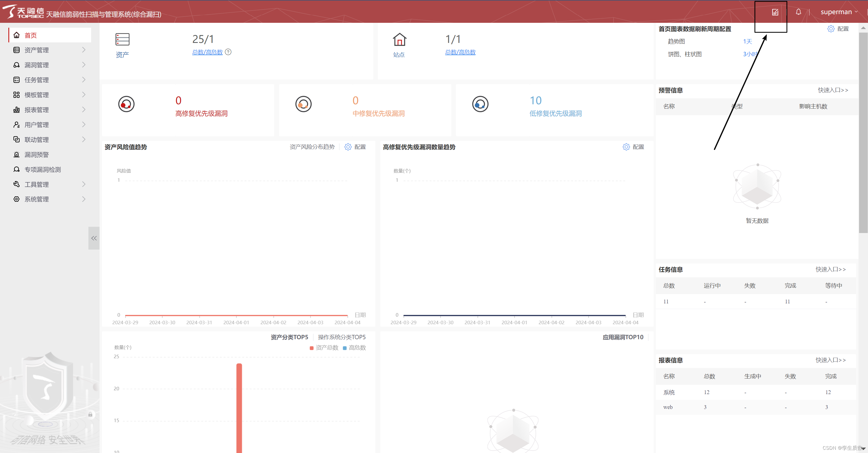Image resolution: width=868 pixels, height=453 pixels.
Task: Open the notification bell icon
Action: coord(798,12)
